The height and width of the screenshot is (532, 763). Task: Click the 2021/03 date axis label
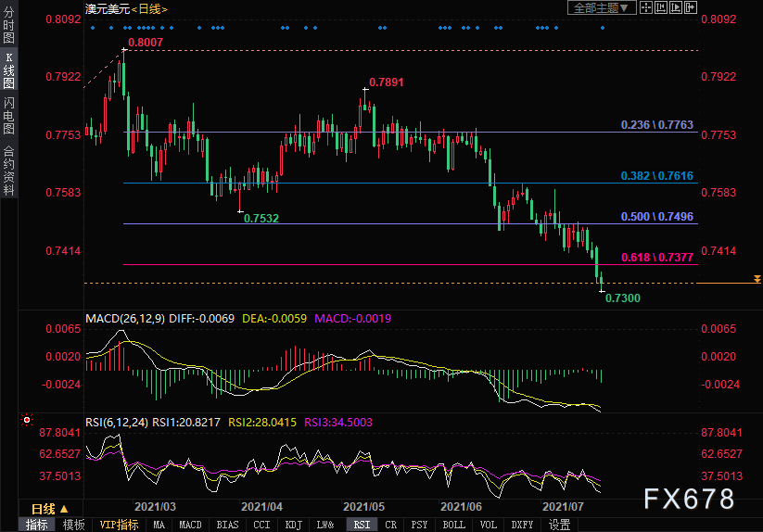[155, 507]
